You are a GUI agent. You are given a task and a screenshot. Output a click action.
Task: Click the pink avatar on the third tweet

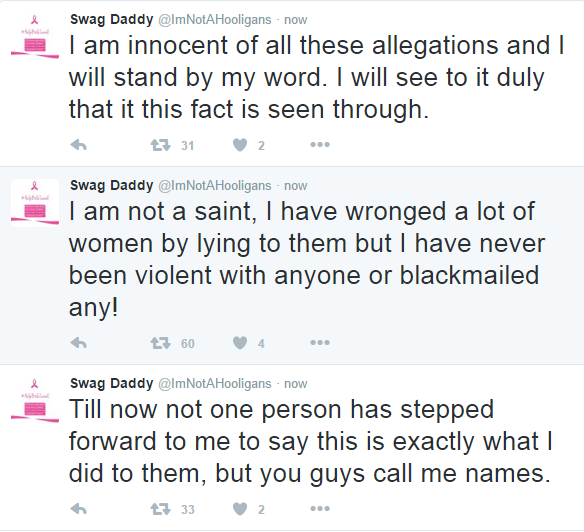[x=35, y=401]
